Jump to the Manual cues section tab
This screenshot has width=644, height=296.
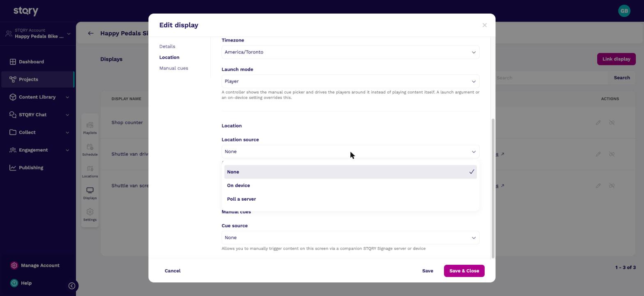pyautogui.click(x=174, y=68)
